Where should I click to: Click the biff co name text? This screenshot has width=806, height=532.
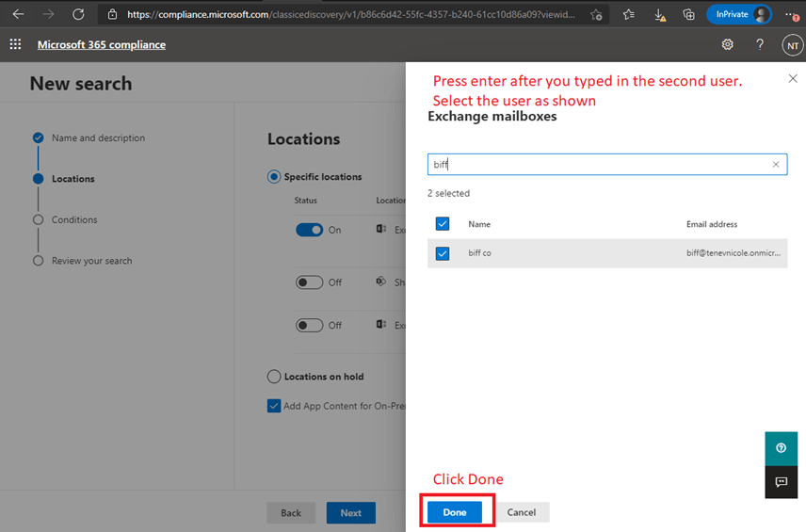479,253
